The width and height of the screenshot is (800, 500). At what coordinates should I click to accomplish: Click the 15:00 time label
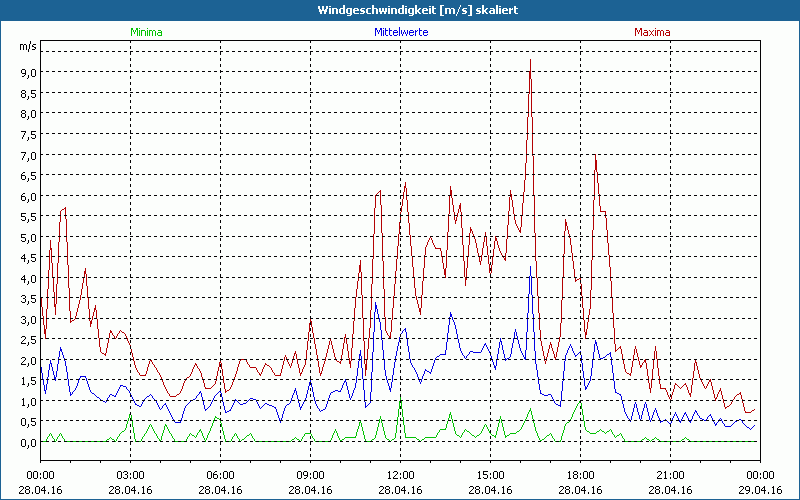490,476
